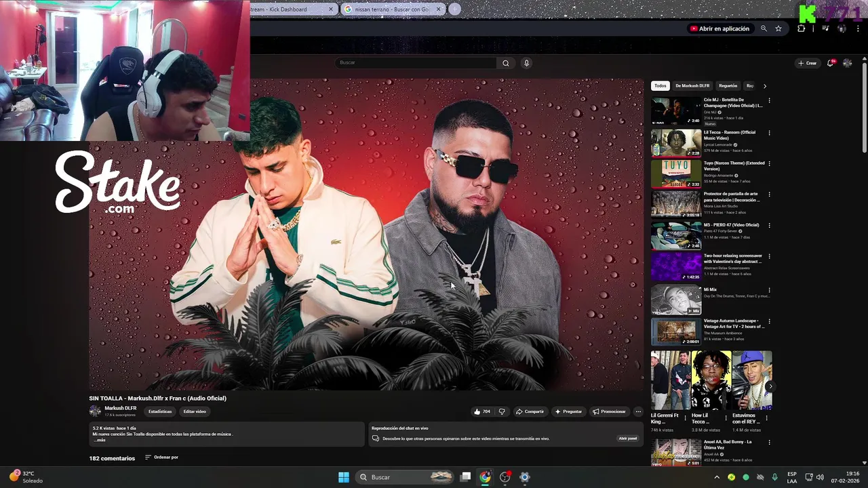Open the YouTube account avatar menu
The height and width of the screenshot is (488, 868).
coord(847,63)
